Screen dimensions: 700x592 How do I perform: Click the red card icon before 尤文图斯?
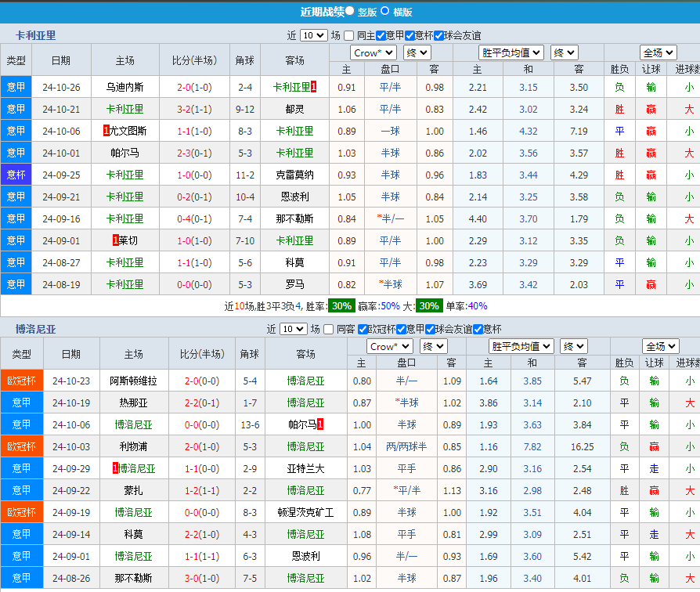(108, 131)
